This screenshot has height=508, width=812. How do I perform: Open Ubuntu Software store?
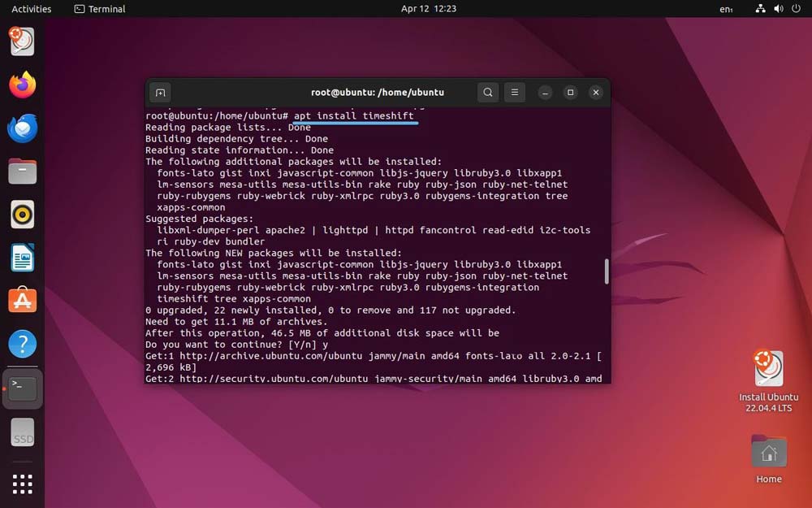click(23, 301)
